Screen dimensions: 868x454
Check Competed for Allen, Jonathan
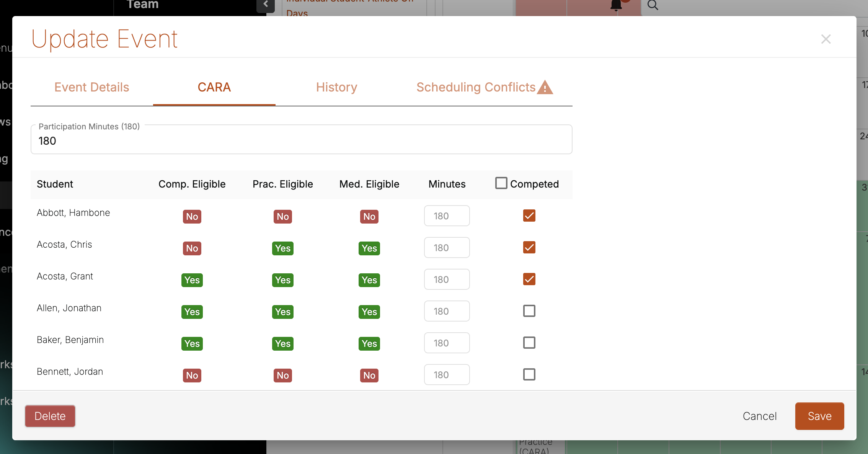tap(529, 311)
